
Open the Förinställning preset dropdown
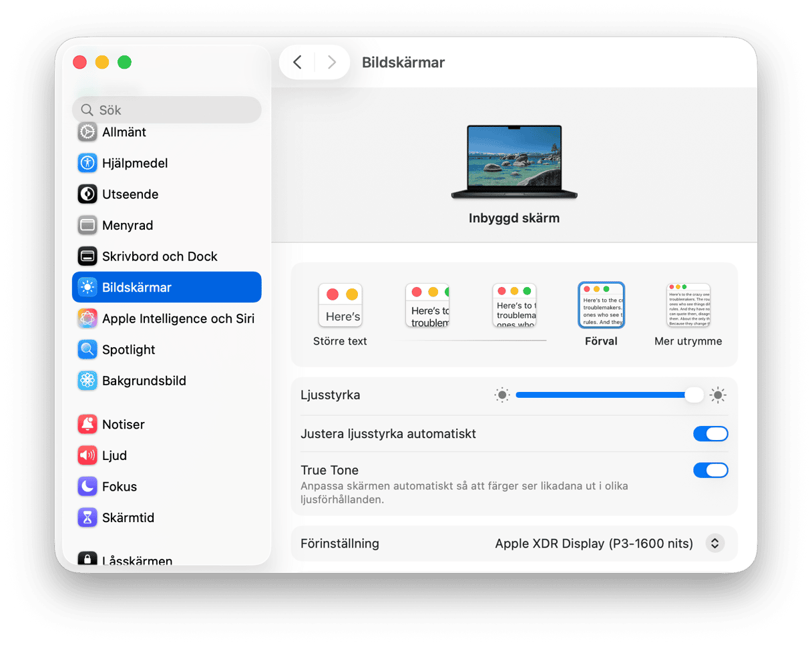(x=714, y=544)
